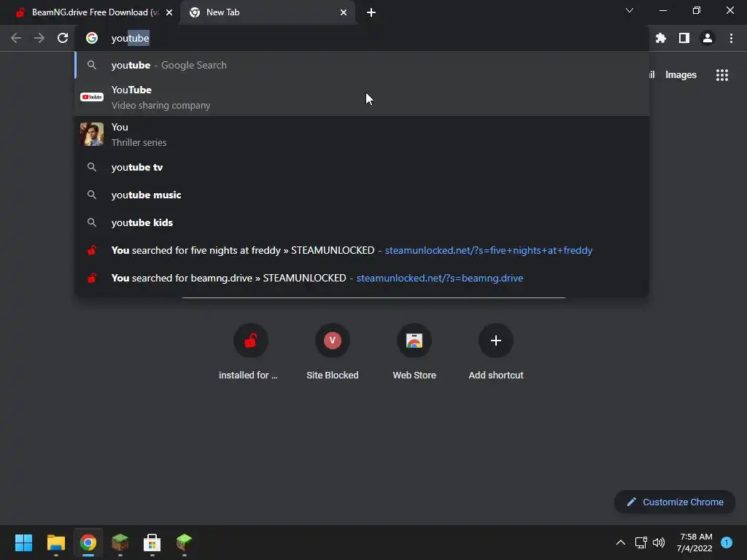This screenshot has height=560, width=747.
Task: Click the 'You' series poster thumbnail
Action: pyautogui.click(x=92, y=134)
